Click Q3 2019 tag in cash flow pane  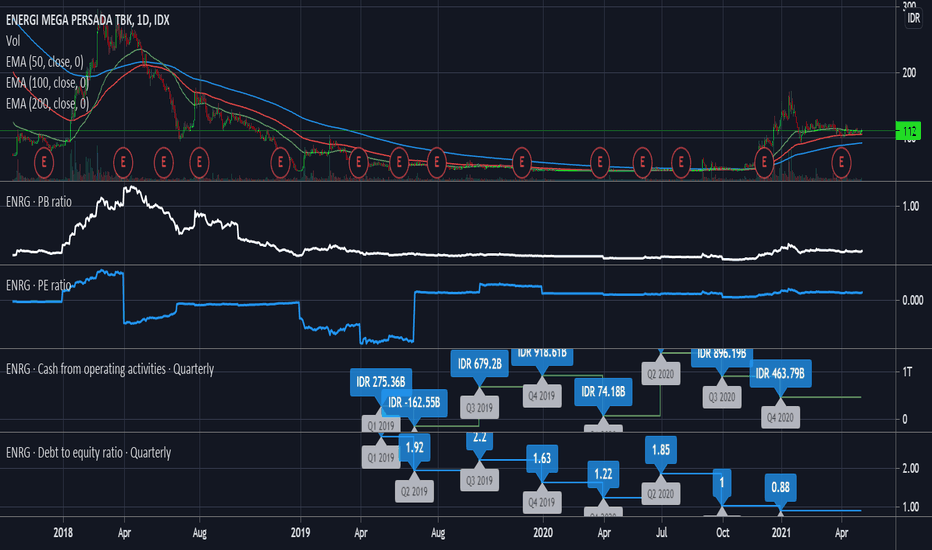tap(479, 408)
